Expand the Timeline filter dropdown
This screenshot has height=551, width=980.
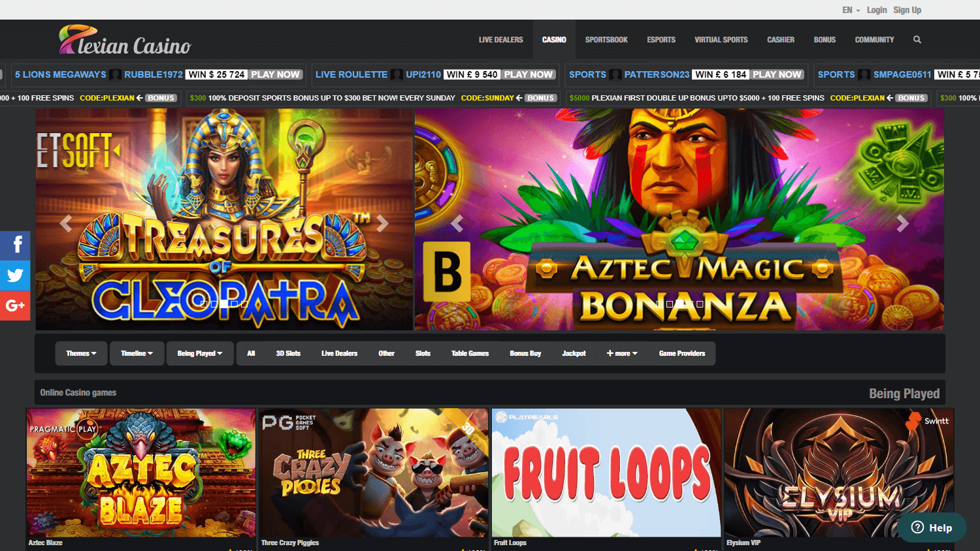pos(137,353)
